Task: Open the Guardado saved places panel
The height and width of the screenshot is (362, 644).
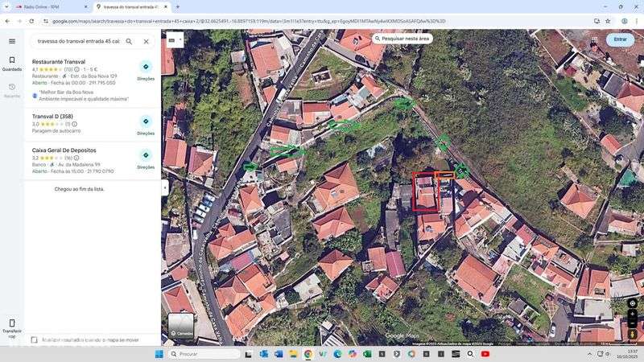Action: click(x=12, y=64)
